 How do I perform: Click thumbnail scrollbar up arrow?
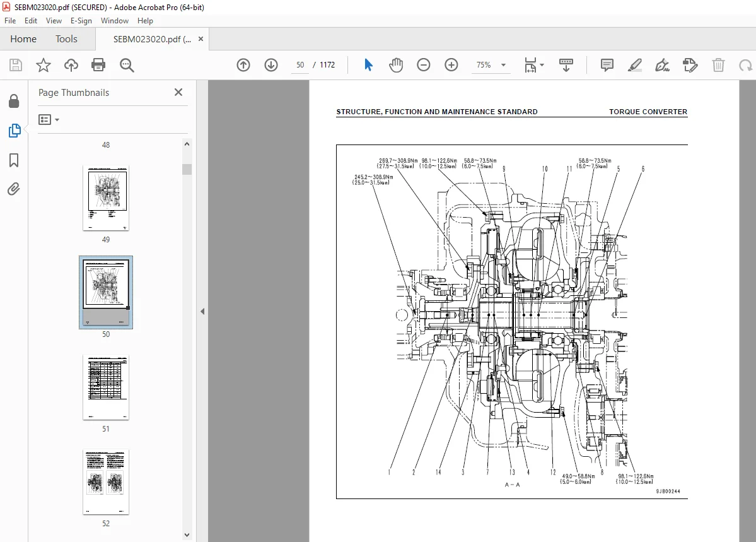(187, 144)
